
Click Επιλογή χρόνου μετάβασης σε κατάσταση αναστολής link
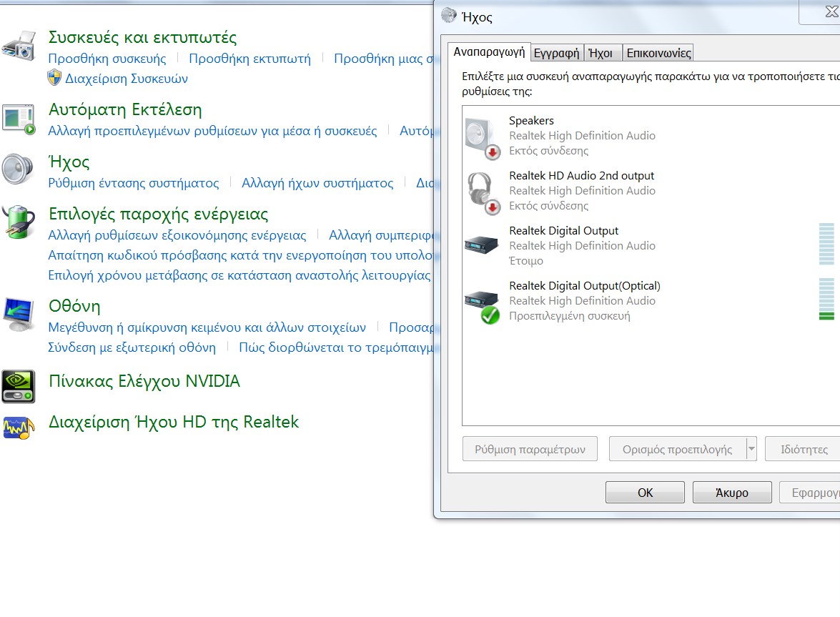[x=239, y=275]
